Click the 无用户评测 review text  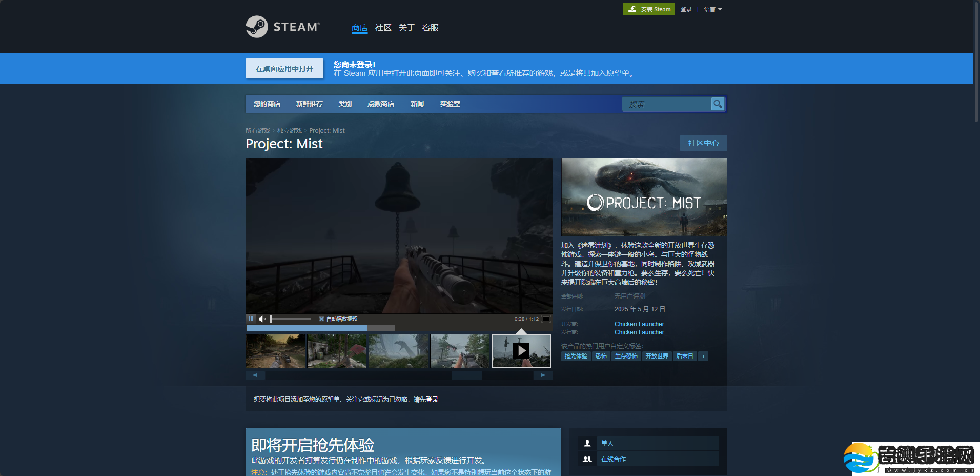click(x=630, y=296)
